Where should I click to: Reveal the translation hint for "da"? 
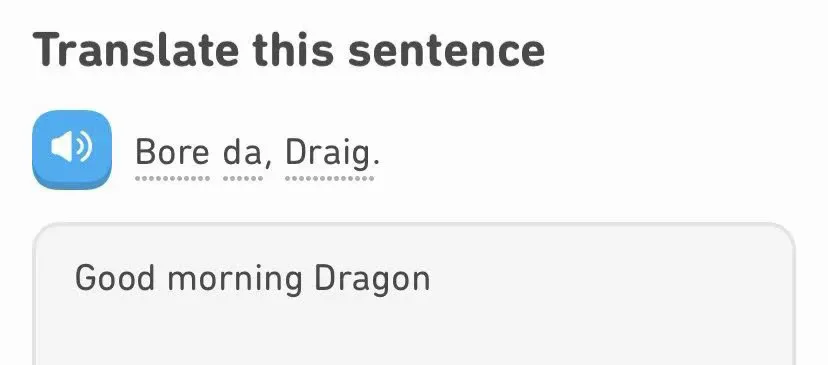(x=242, y=153)
